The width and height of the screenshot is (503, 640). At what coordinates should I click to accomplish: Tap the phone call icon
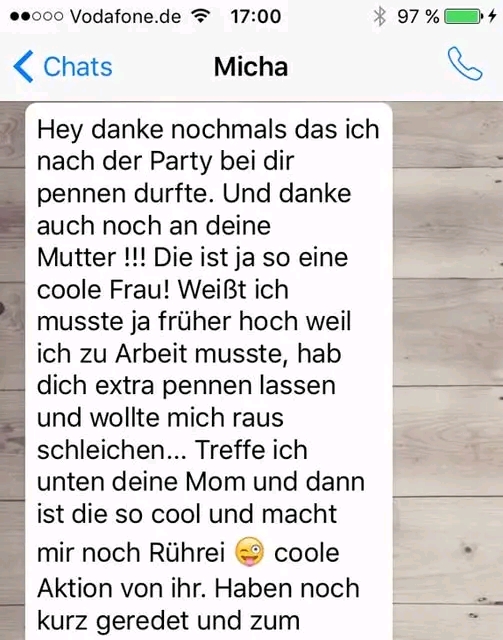point(465,64)
